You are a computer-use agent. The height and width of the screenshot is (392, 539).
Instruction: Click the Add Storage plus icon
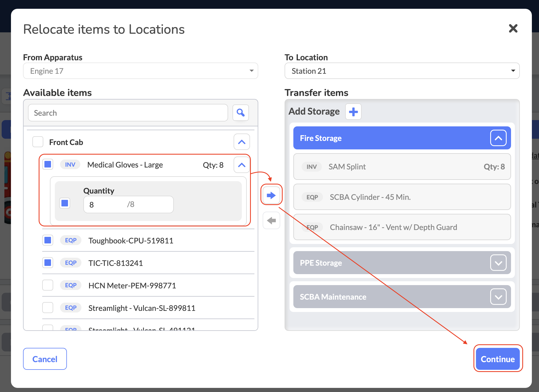click(353, 112)
